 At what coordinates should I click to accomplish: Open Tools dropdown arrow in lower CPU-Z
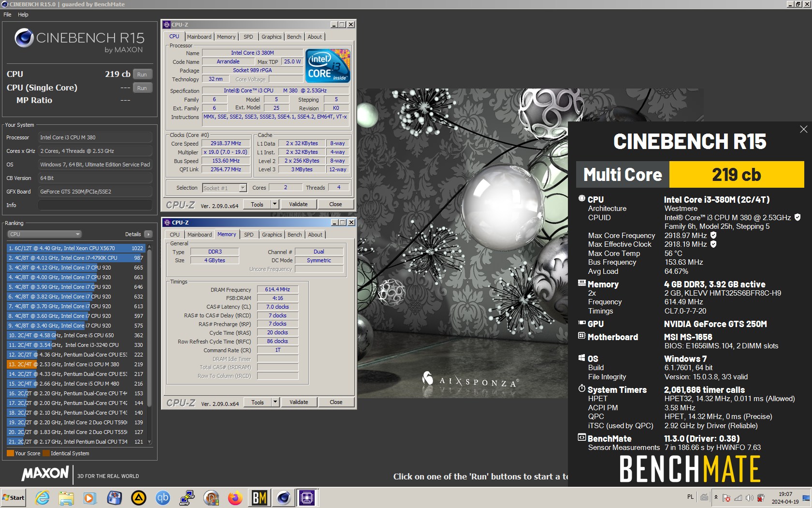tap(275, 402)
